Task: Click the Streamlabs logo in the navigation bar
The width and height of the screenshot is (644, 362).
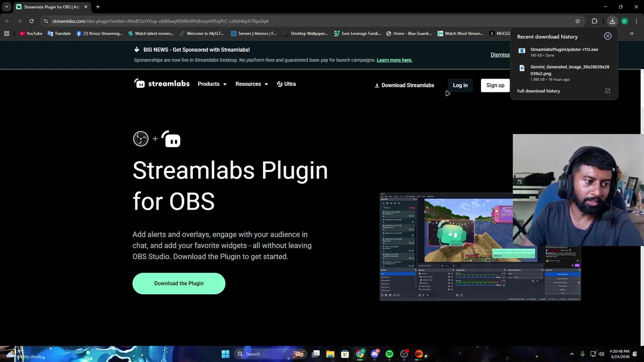Action: click(162, 83)
